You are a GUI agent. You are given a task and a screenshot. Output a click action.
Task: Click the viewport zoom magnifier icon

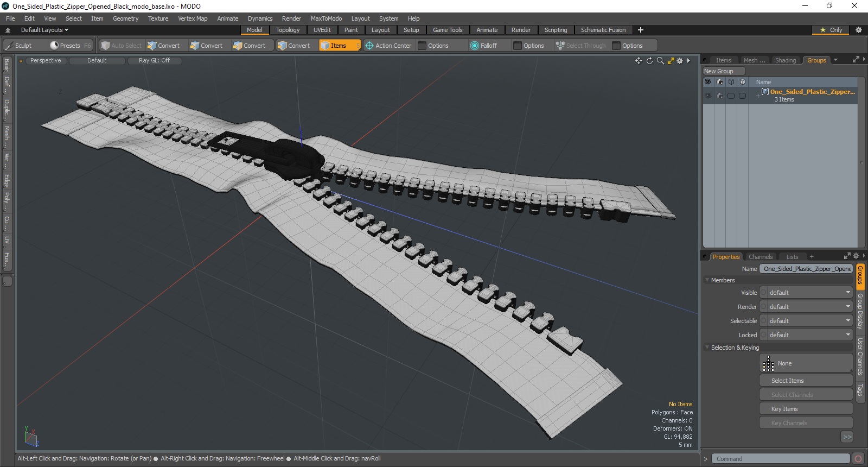click(660, 61)
